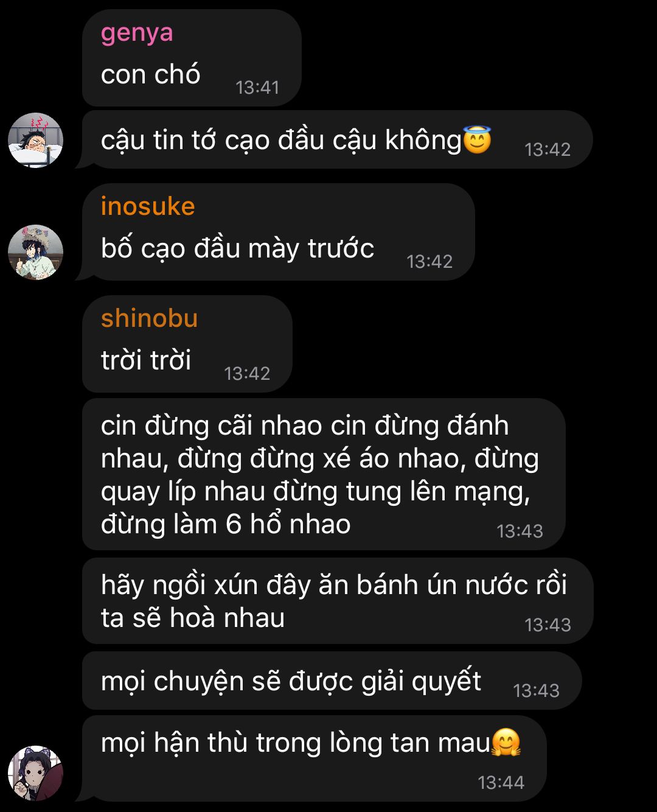Tap the angel halo emoji
657x812 pixels.
pyautogui.click(x=477, y=139)
